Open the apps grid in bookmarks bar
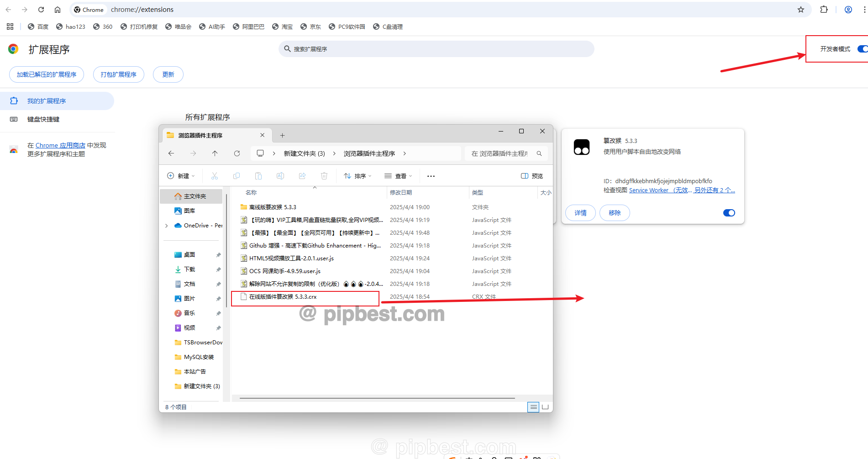The width and height of the screenshot is (868, 459). coord(10,26)
